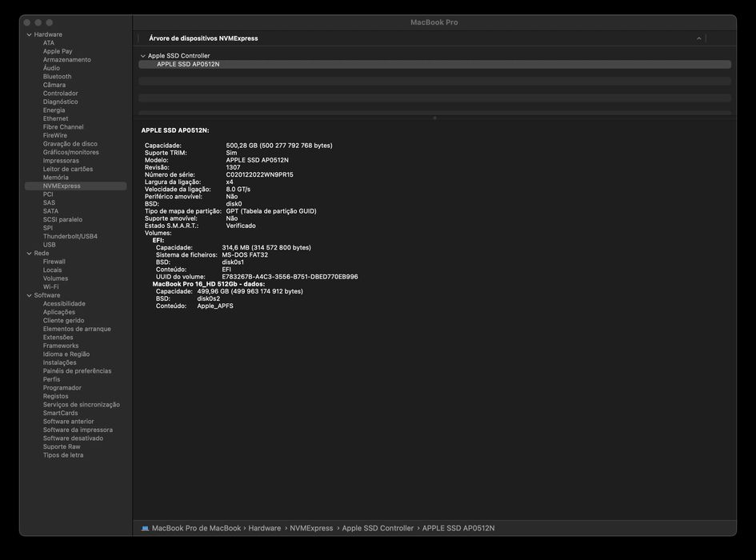Open Gráficos/monitores in the sidebar
The height and width of the screenshot is (560, 756).
[x=71, y=153]
